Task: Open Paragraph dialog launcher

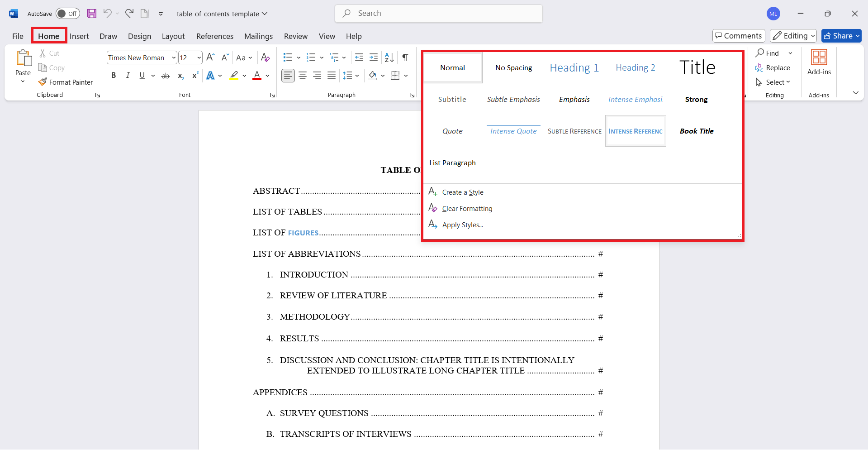Action: pos(412,95)
